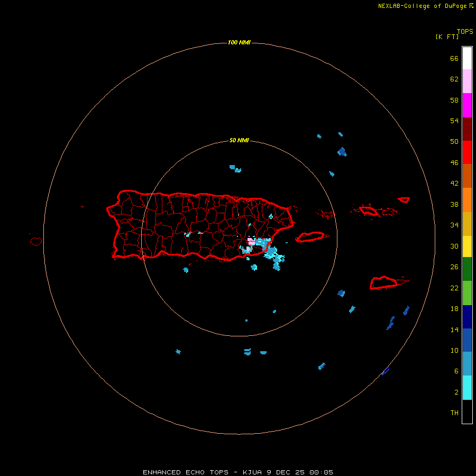Click the 38 legend value

point(454,204)
